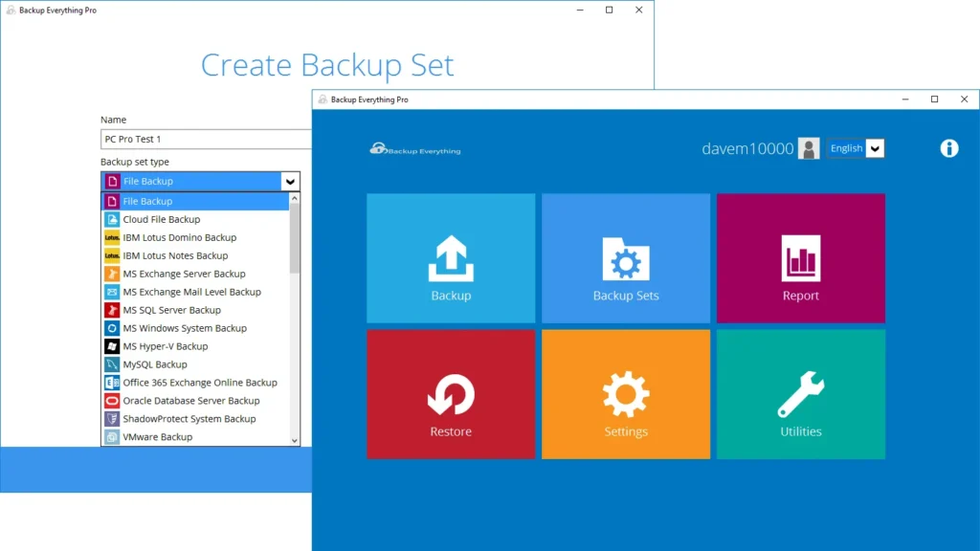Click the gear icon on Settings tile
Image resolution: width=980 pixels, height=551 pixels.
pos(626,394)
